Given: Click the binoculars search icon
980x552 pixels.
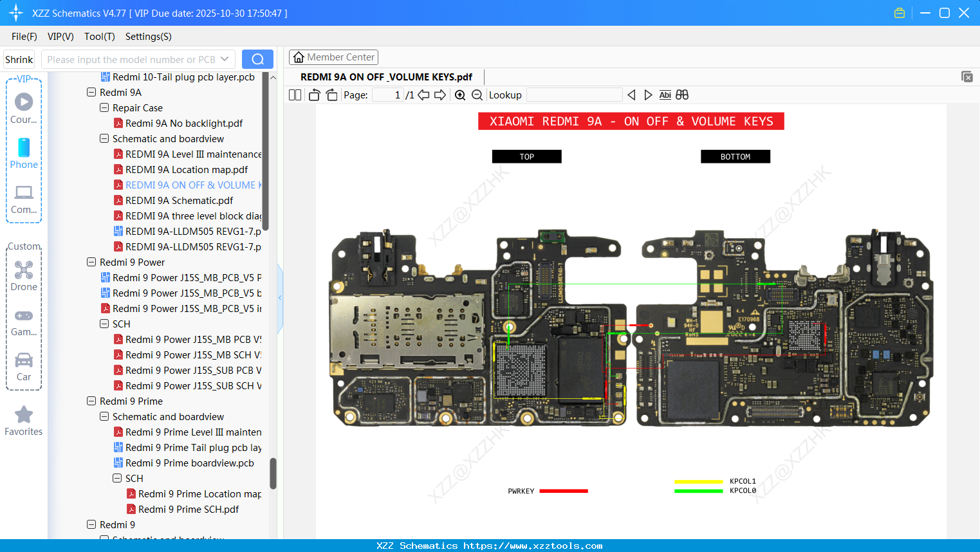Looking at the screenshot, I should [682, 95].
